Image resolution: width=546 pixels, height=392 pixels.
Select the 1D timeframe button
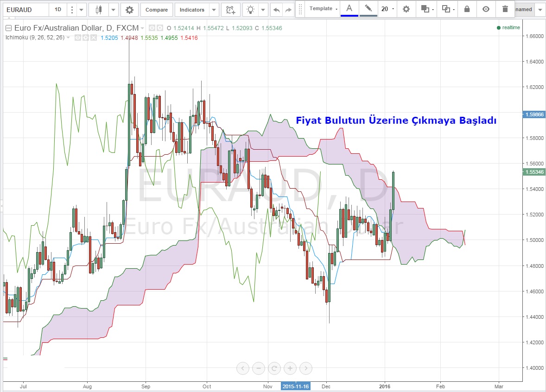click(57, 10)
